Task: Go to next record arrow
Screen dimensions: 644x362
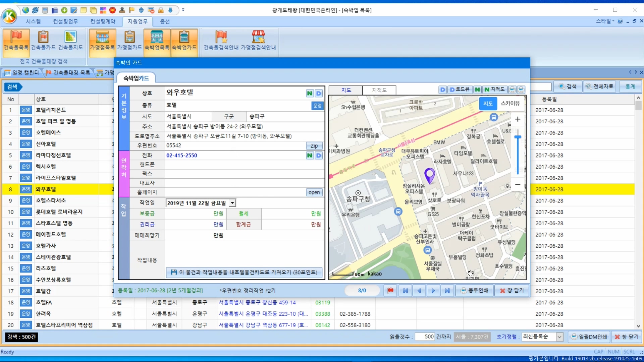Action: 433,291
